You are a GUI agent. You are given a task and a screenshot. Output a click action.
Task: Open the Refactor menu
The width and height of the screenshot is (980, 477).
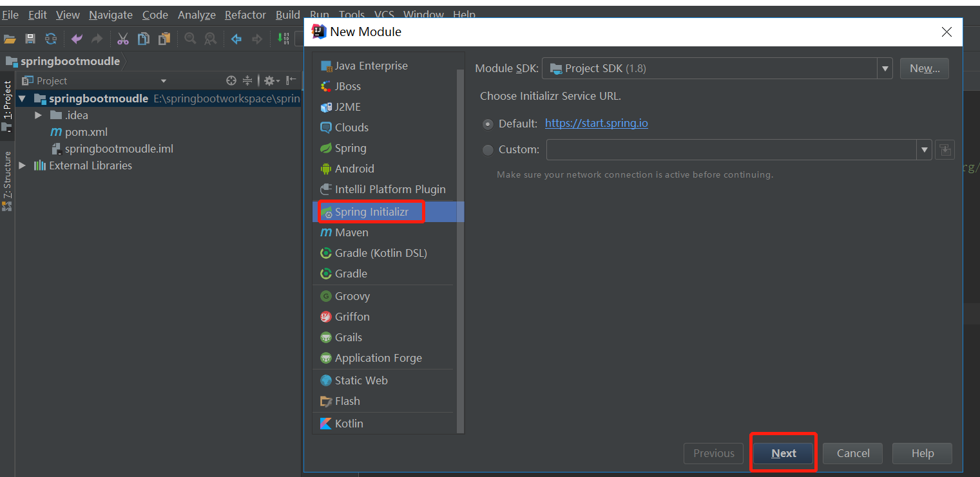[245, 14]
